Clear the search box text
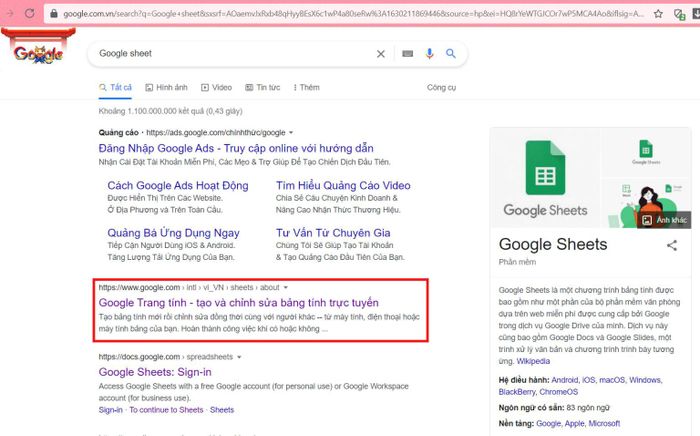 (x=380, y=54)
